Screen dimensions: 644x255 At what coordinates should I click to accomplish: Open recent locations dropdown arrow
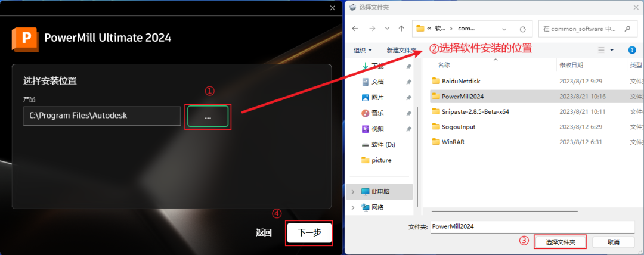click(387, 29)
